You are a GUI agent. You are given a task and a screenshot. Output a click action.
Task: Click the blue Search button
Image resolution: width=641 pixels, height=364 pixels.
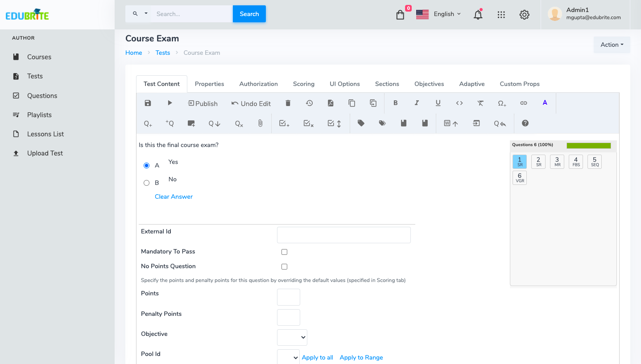pos(249,14)
